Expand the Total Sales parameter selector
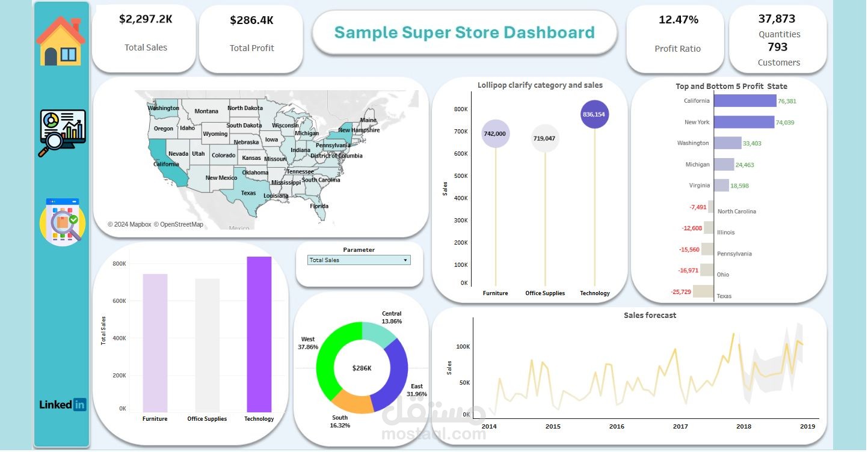 (358, 260)
